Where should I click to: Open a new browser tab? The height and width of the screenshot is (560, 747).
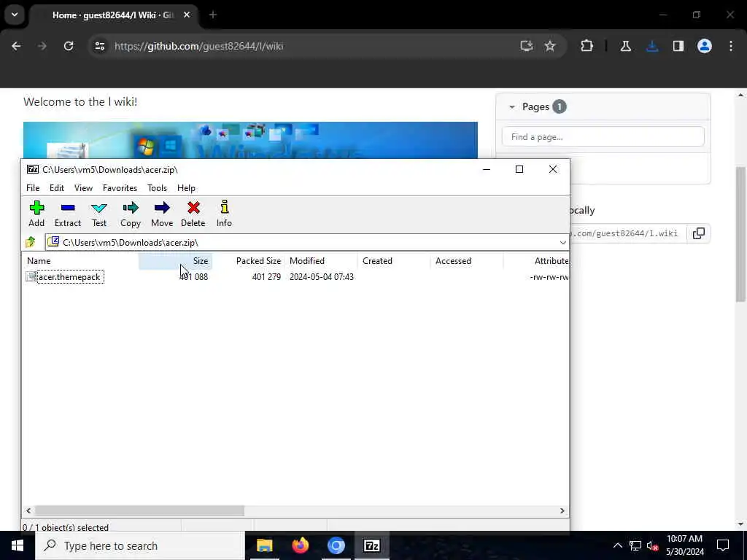click(213, 15)
